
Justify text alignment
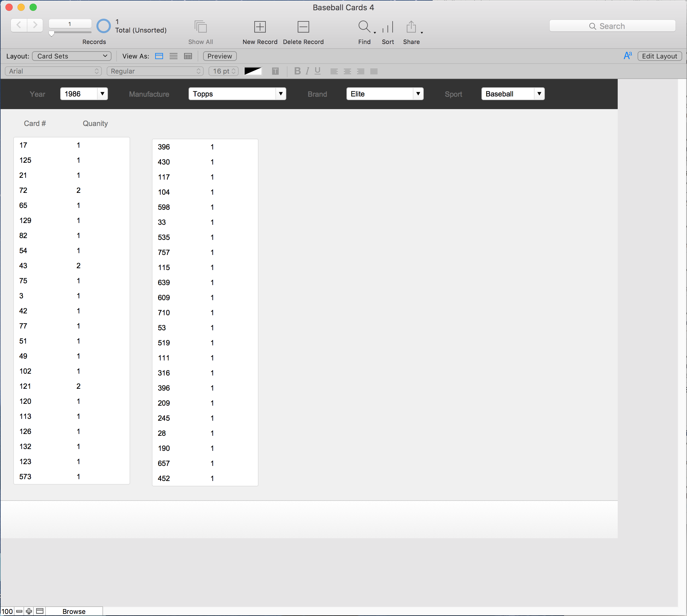(x=374, y=71)
